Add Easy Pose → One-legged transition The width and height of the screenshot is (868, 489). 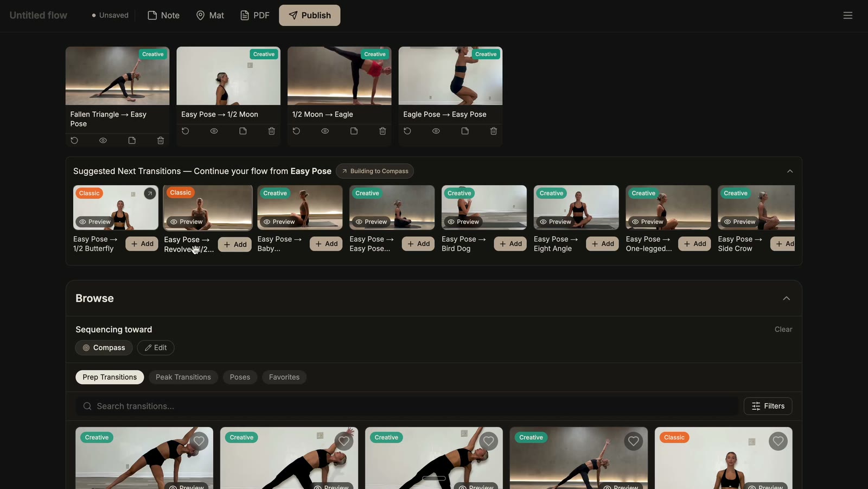[694, 244]
